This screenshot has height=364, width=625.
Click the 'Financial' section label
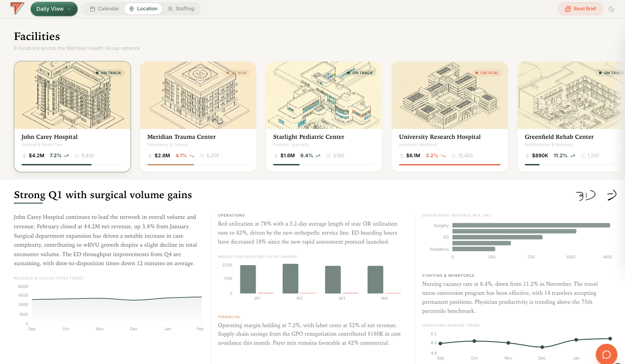(229, 317)
